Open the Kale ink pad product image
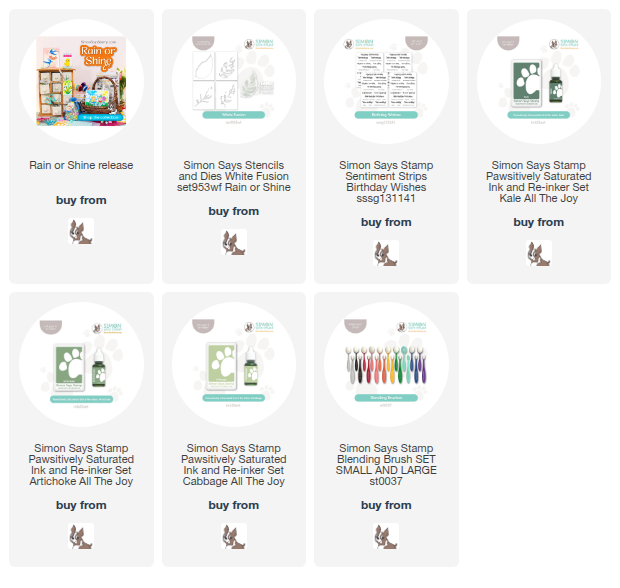The width and height of the screenshot is (620, 588). point(539,81)
